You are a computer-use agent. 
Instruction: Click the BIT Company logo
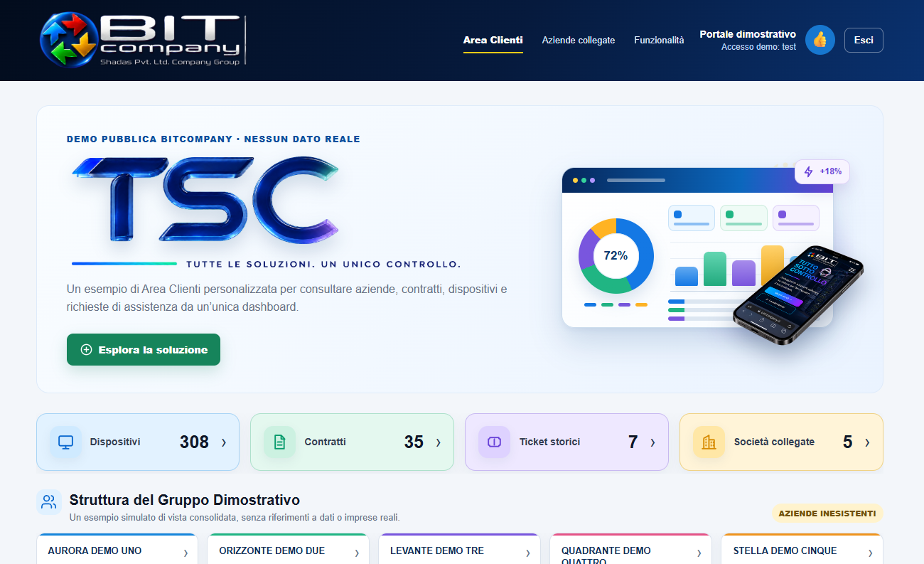[143, 40]
